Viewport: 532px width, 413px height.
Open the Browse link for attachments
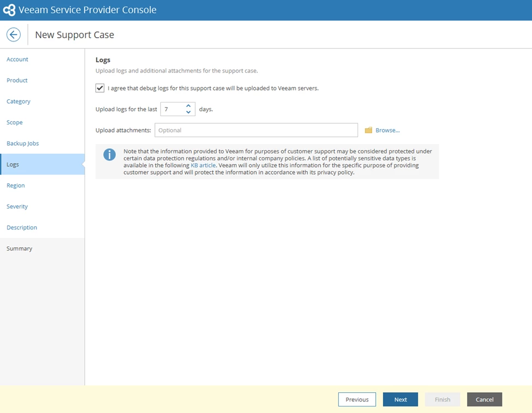[387, 130]
